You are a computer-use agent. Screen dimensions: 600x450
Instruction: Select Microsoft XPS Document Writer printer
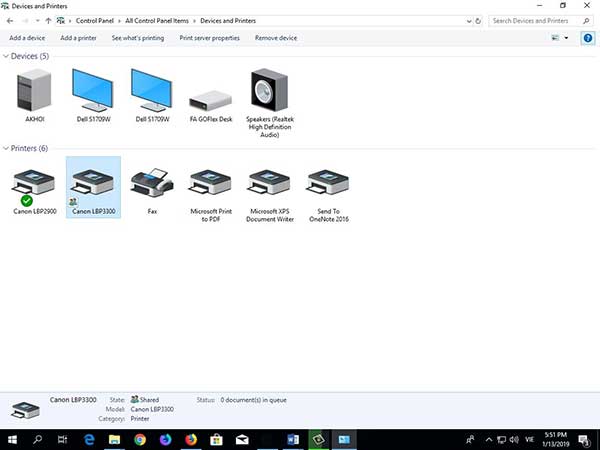coord(270,195)
